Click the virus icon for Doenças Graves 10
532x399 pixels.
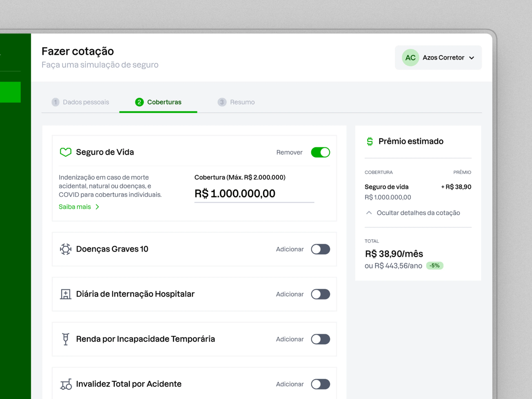pos(65,249)
